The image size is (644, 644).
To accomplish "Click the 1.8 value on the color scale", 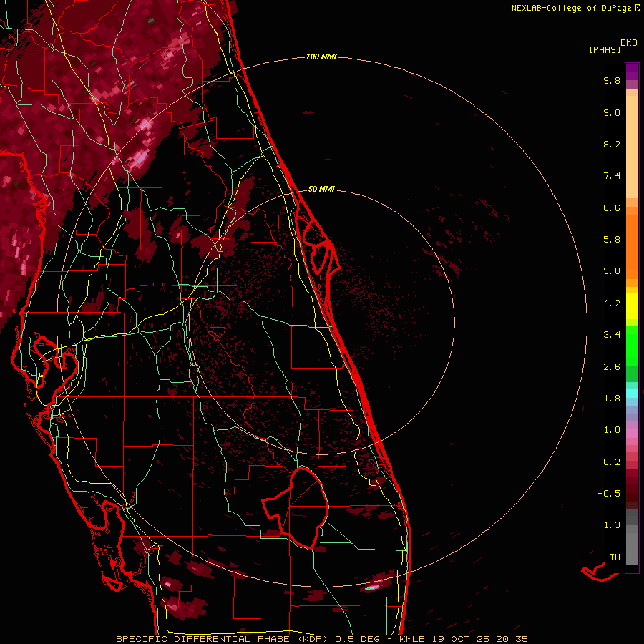I will pos(612,399).
